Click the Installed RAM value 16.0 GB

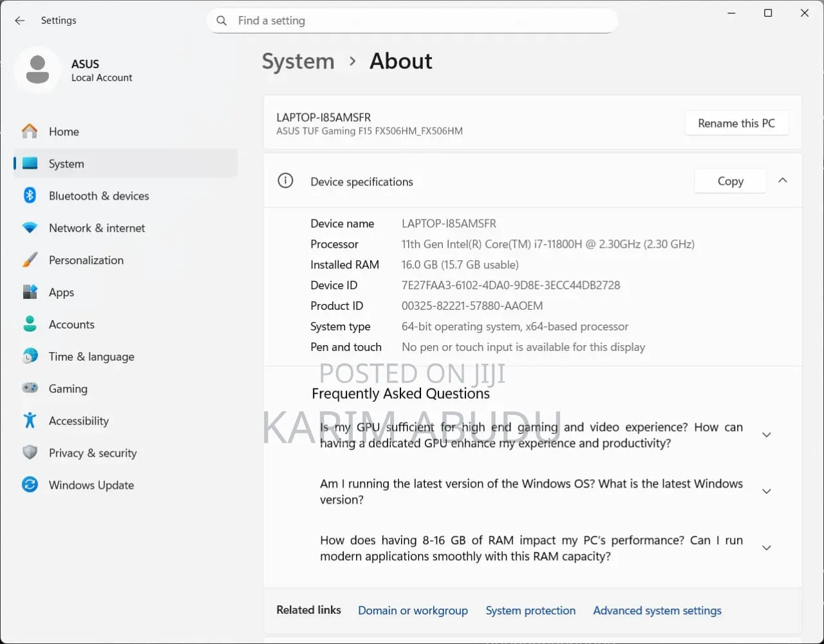pyautogui.click(x=460, y=265)
